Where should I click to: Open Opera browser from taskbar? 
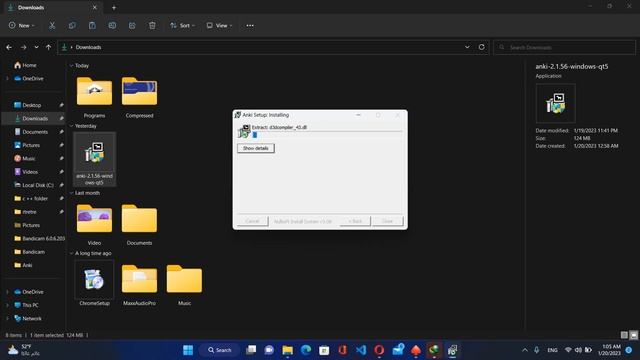point(379,350)
